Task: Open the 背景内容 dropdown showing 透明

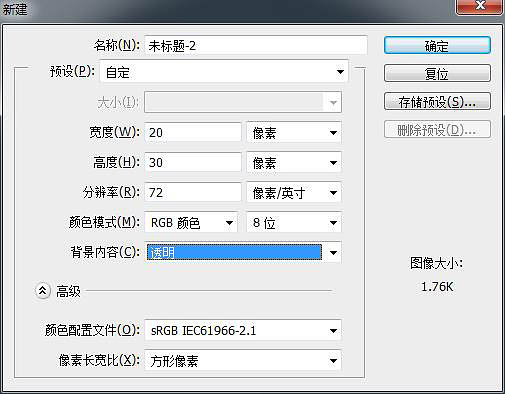Action: 243,252
